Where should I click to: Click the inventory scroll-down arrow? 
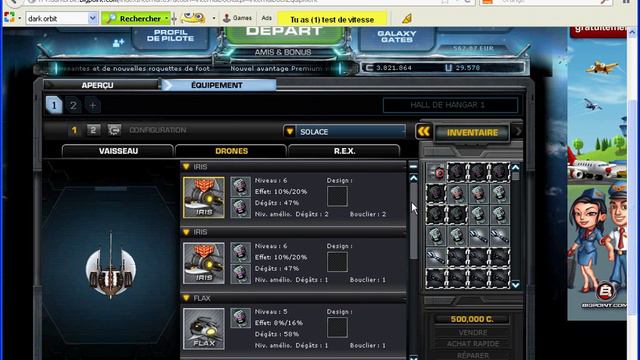tap(516, 284)
